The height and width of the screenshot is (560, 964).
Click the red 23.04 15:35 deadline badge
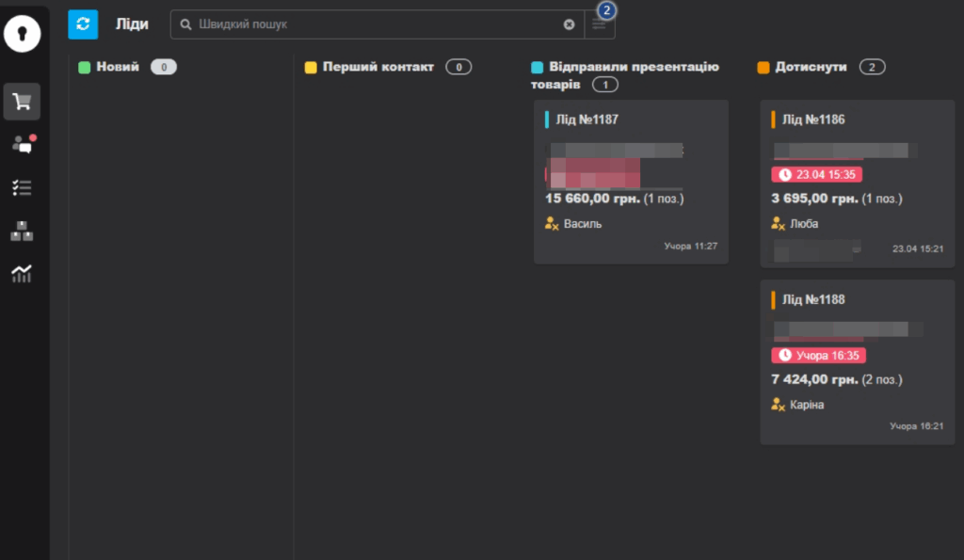point(817,174)
